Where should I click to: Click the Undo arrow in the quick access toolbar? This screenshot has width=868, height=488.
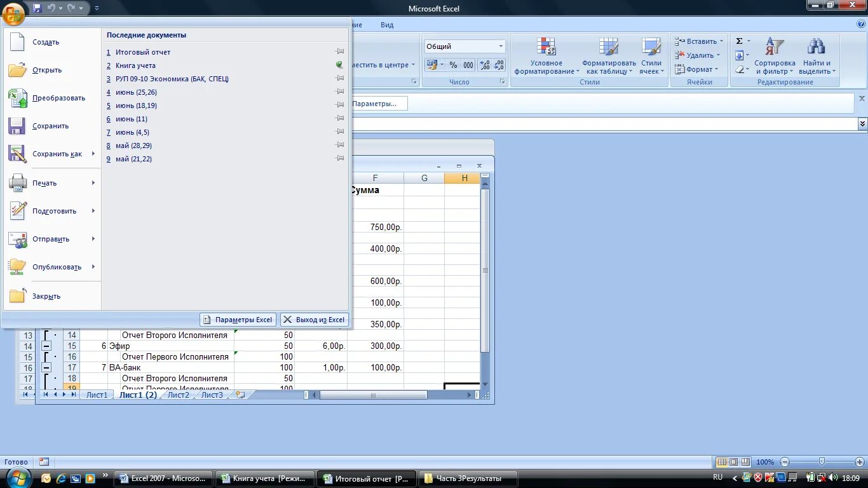coord(51,8)
